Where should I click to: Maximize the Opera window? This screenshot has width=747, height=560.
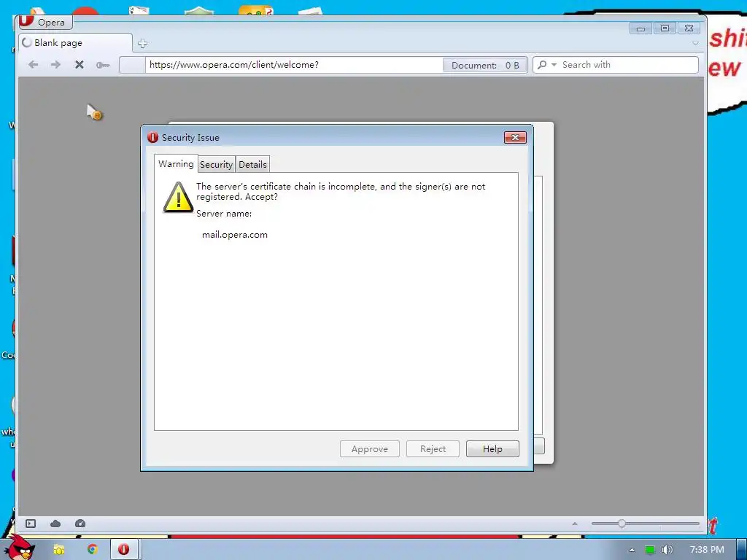[665, 28]
